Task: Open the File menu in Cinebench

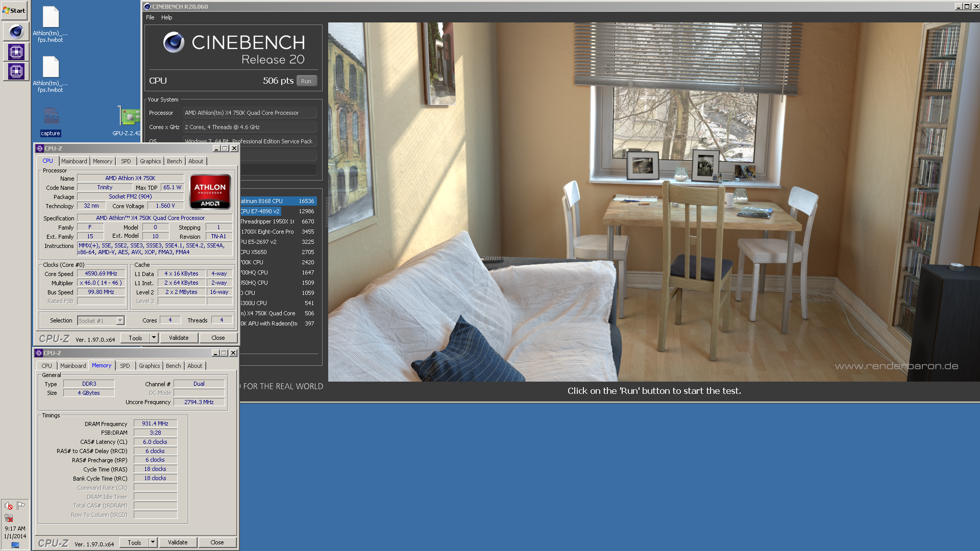Action: tap(150, 17)
